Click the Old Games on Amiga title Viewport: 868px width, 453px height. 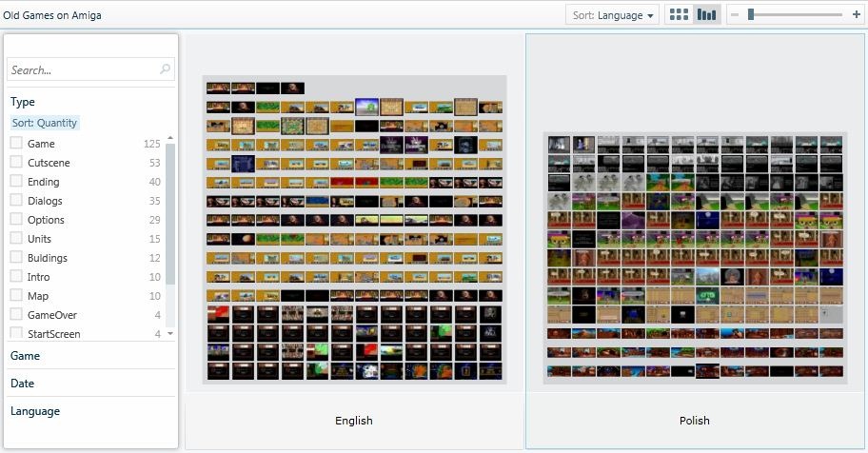coord(52,15)
